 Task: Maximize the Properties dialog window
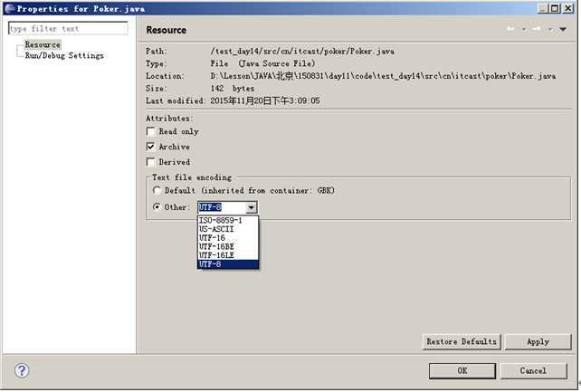point(555,8)
